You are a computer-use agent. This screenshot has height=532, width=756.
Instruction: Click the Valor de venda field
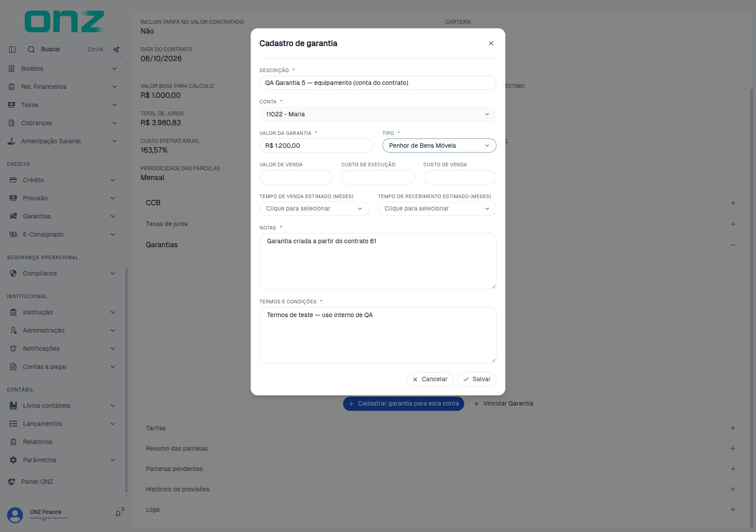click(x=296, y=177)
